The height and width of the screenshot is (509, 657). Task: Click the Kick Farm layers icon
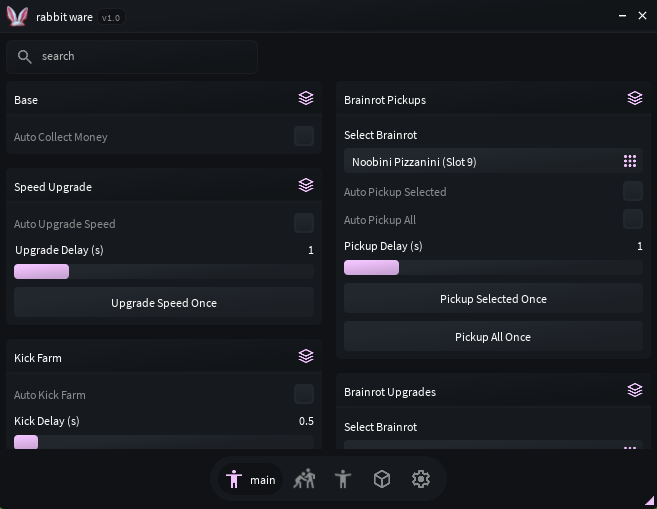pos(306,356)
